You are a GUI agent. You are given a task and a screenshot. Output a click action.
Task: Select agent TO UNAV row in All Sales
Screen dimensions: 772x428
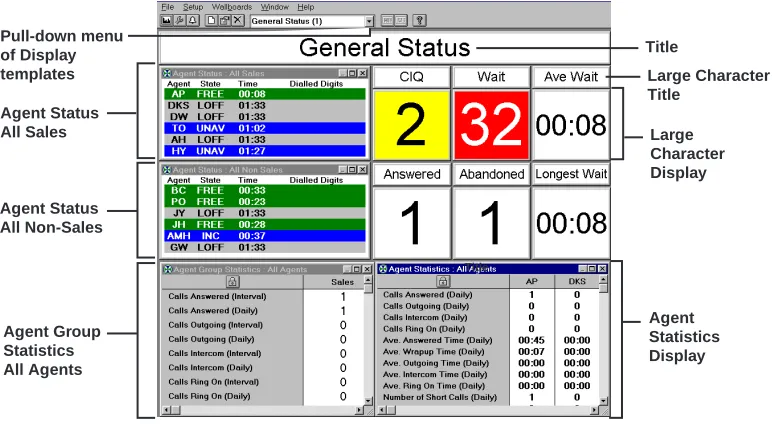(265, 128)
